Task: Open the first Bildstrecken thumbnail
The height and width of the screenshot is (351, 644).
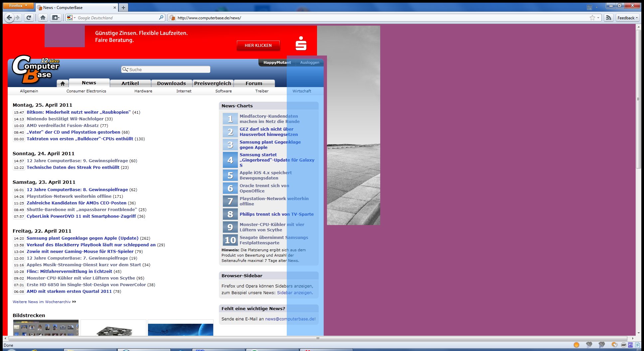Action: coord(46,328)
